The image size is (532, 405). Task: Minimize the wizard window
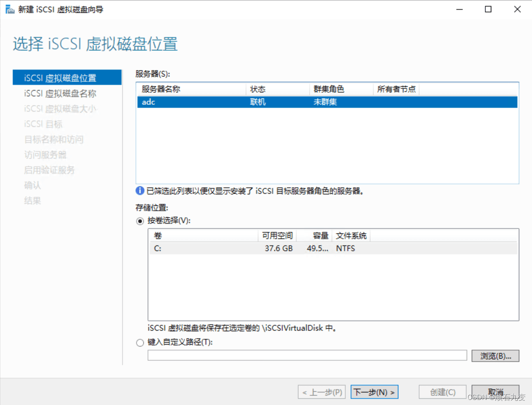point(459,9)
